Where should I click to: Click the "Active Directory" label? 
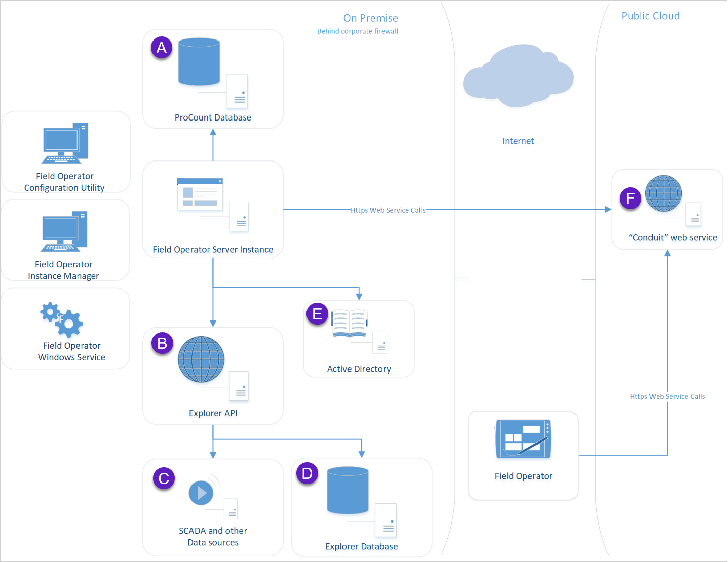[359, 369]
